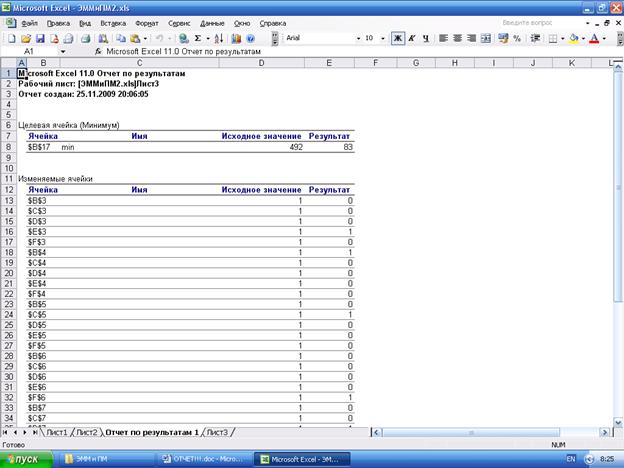Open the Вставка menu
The height and width of the screenshot is (468, 624).
tap(113, 23)
